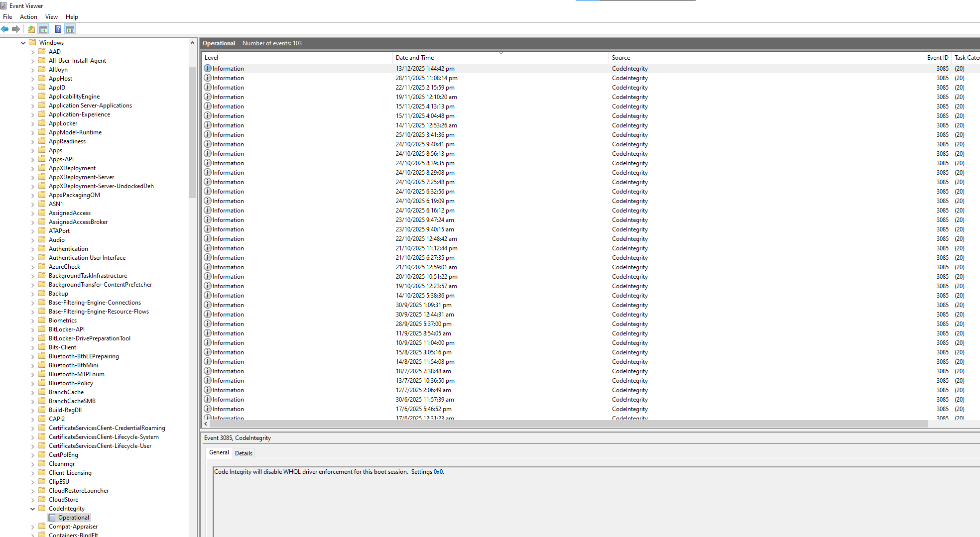Image resolution: width=980 pixels, height=537 pixels.
Task: Toggle Show/Hide Action Pane toolbar button
Action: tap(70, 29)
